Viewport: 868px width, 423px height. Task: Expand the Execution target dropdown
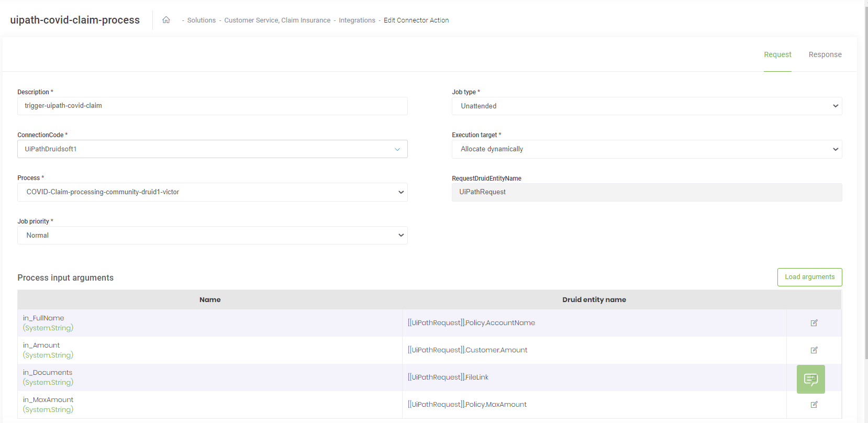[647, 149]
